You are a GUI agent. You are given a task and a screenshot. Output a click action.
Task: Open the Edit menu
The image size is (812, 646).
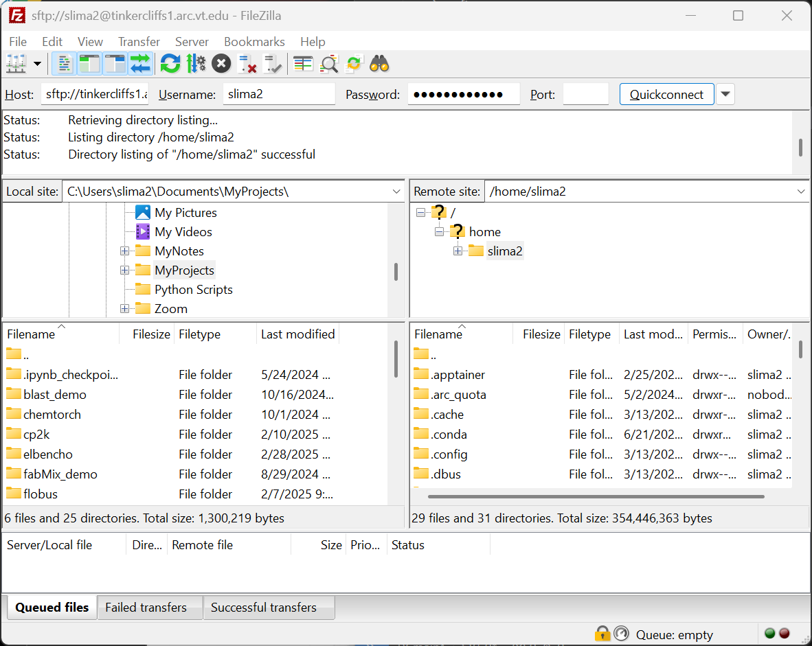(x=52, y=41)
